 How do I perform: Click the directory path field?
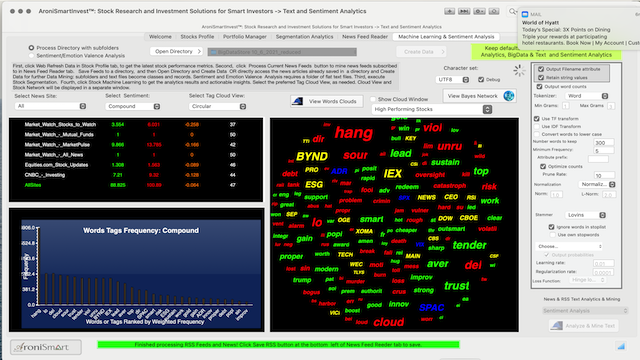(282, 52)
